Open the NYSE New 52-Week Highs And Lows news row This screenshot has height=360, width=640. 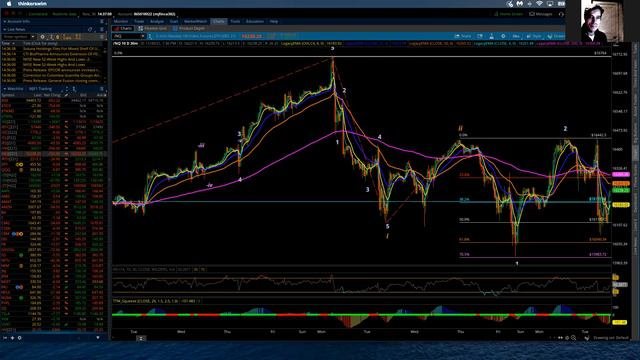click(x=54, y=64)
